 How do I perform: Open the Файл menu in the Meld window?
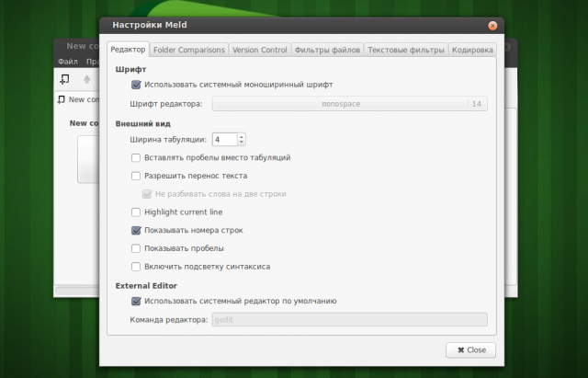pyautogui.click(x=68, y=62)
